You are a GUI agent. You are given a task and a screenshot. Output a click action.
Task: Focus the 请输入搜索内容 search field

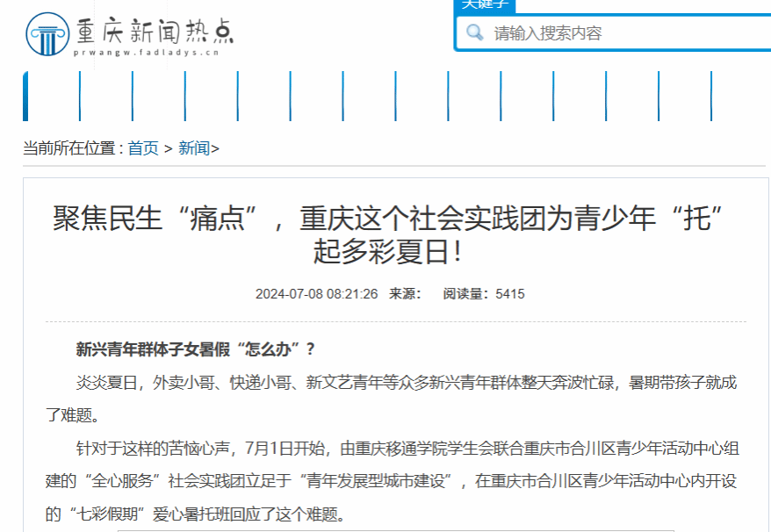tap(615, 33)
